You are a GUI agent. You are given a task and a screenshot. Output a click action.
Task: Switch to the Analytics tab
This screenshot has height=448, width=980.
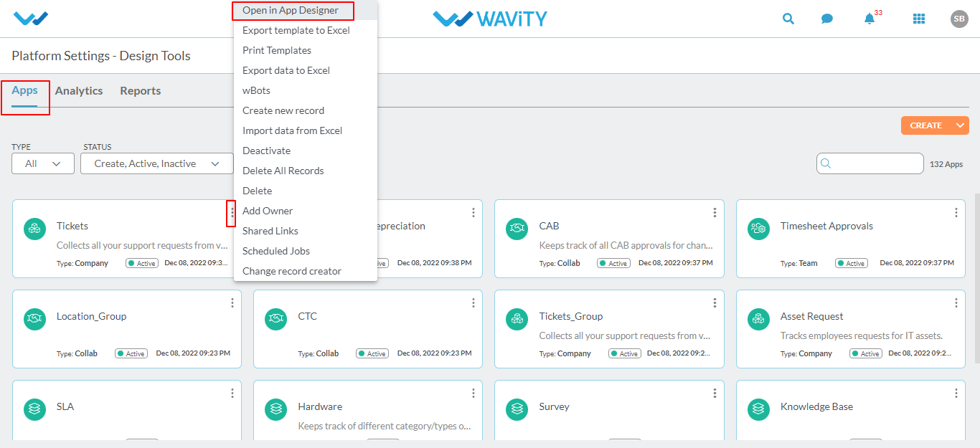tap(79, 91)
